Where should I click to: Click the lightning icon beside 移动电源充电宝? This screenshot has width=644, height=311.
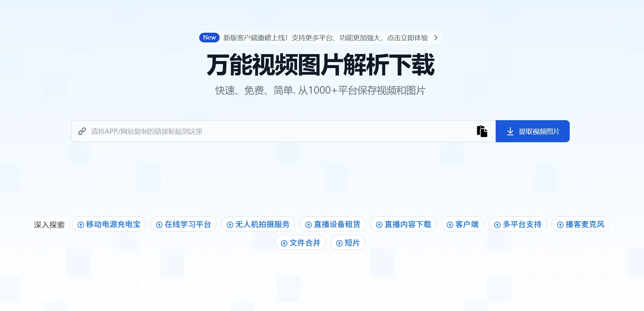tap(81, 224)
